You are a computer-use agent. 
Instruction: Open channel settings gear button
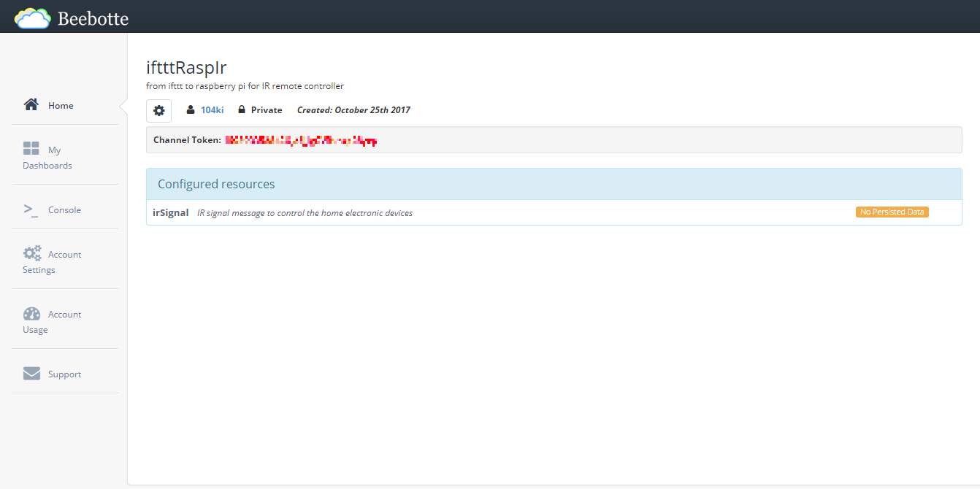pos(158,110)
